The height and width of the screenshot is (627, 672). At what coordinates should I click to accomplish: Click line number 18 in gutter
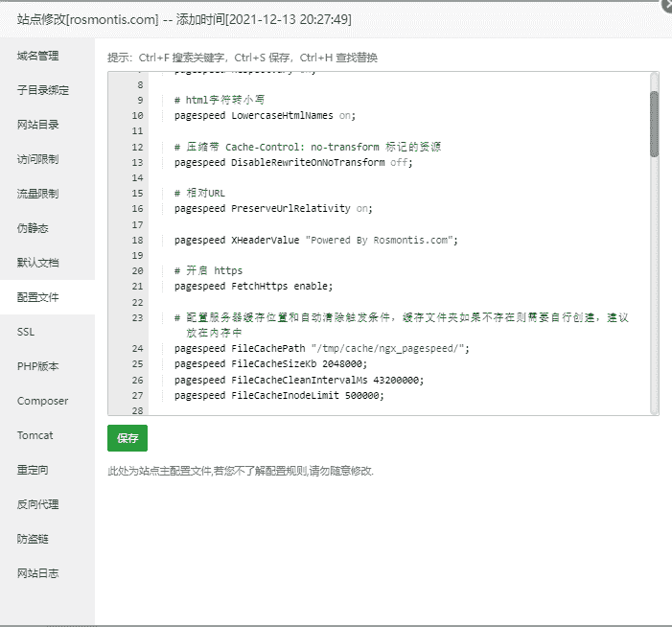click(x=137, y=241)
